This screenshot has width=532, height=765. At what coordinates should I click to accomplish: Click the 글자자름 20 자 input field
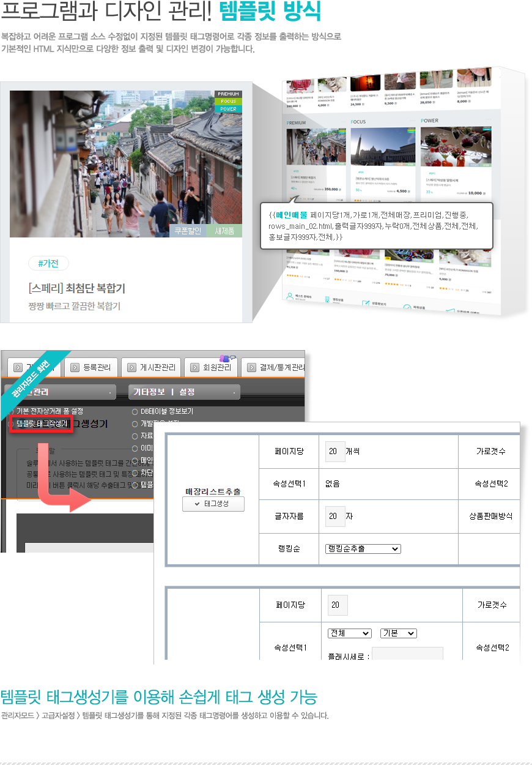click(335, 516)
